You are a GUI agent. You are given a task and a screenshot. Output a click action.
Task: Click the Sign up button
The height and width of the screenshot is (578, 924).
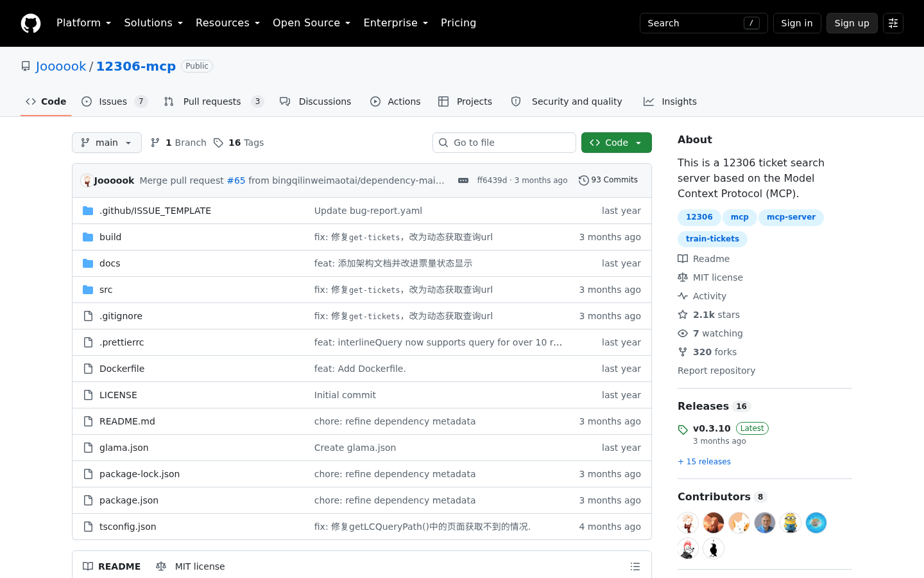[x=852, y=23]
